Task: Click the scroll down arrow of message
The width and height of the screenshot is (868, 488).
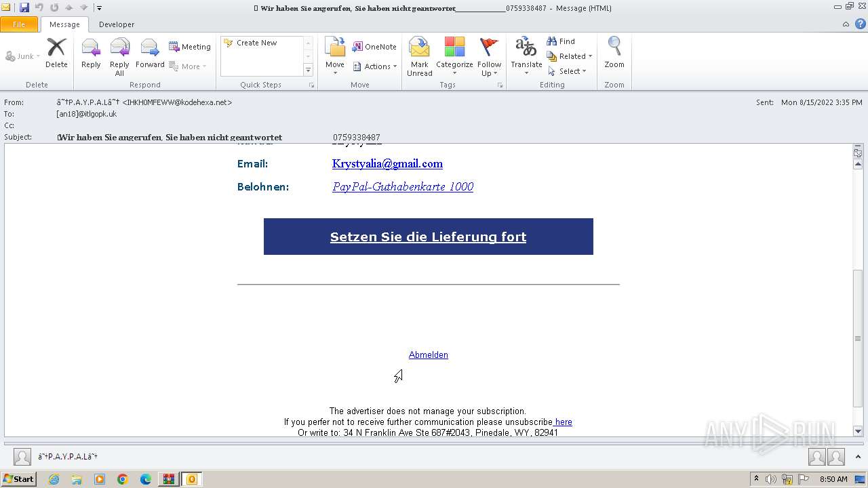Action: tap(858, 431)
